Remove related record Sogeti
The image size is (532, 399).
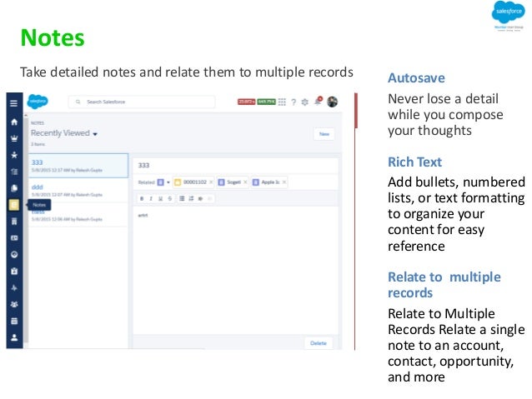tap(245, 182)
